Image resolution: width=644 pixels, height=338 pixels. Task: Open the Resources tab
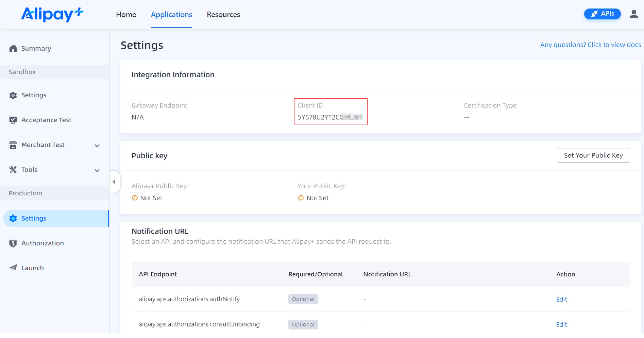point(223,15)
